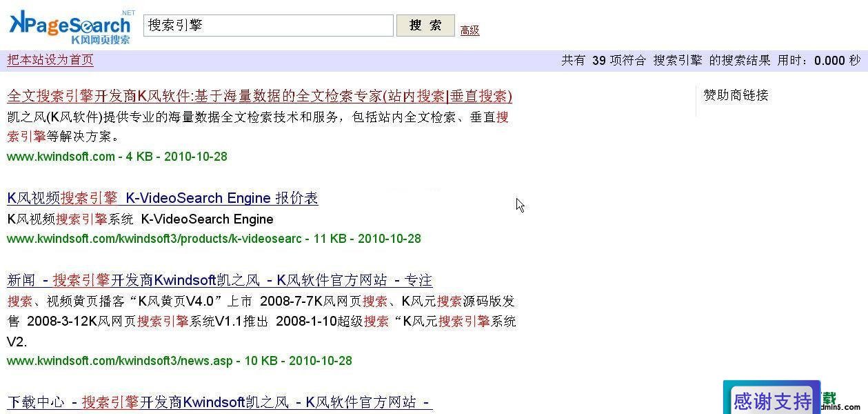Click the snippet K风视频搜索引擎系统 K-VideoSearch Engine

point(141,219)
